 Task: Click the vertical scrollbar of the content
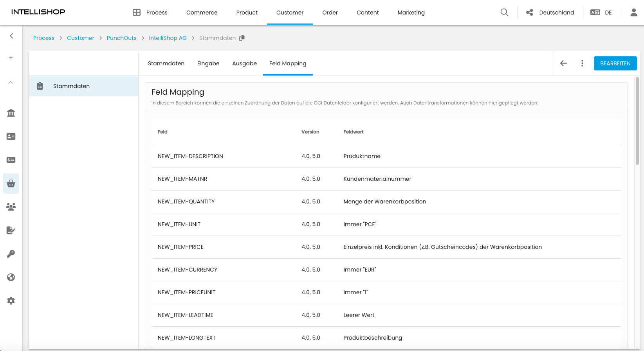coord(637,121)
